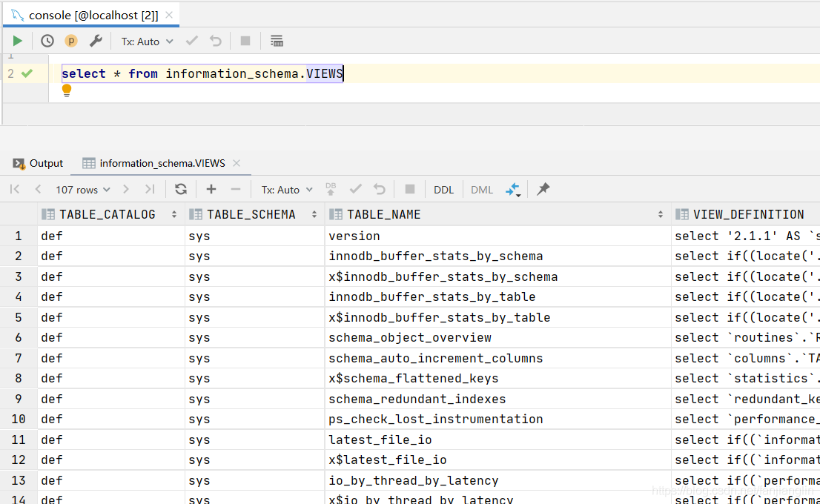This screenshot has width=820, height=504.
Task: Open the compare/transpose arrows dropdown icon
Action: 514,190
